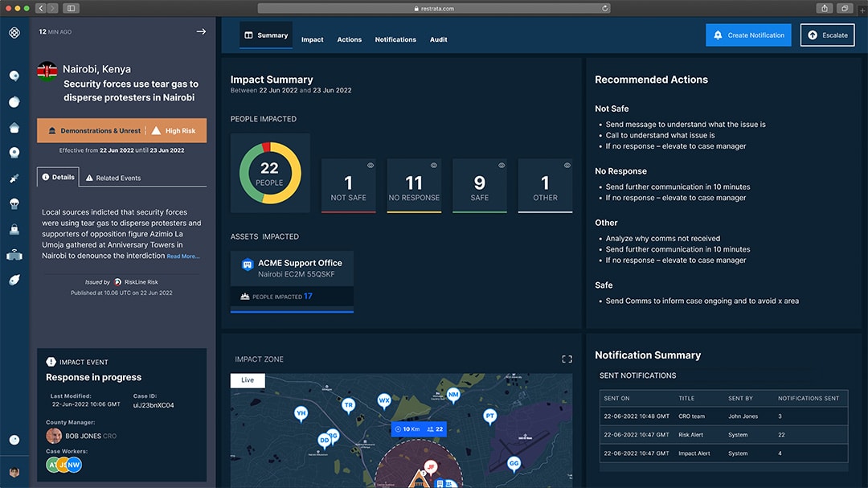Open the CRO team notification row
This screenshot has height=488, width=868.
click(723, 416)
